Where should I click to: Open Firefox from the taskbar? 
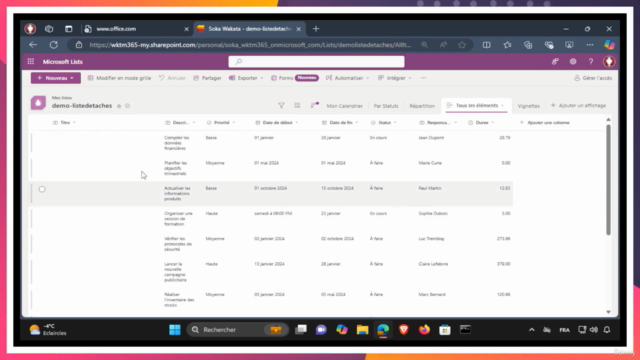point(424,330)
